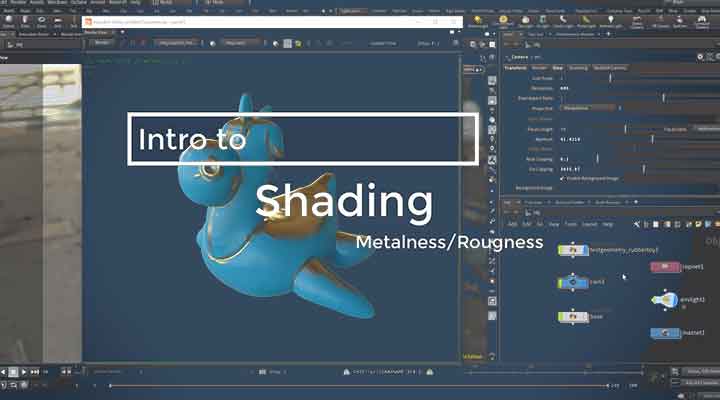The width and height of the screenshot is (720, 400).
Task: Click the Aperture slider handle
Action: tap(652, 139)
